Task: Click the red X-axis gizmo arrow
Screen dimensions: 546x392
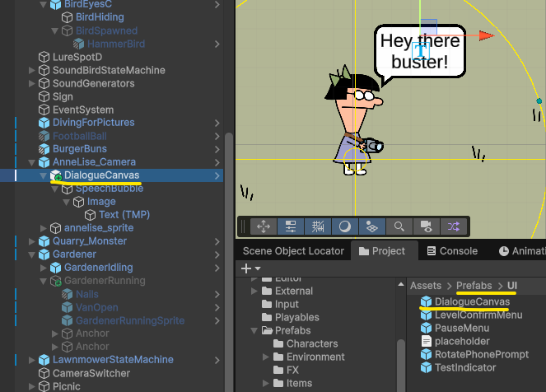Action: tap(486, 35)
